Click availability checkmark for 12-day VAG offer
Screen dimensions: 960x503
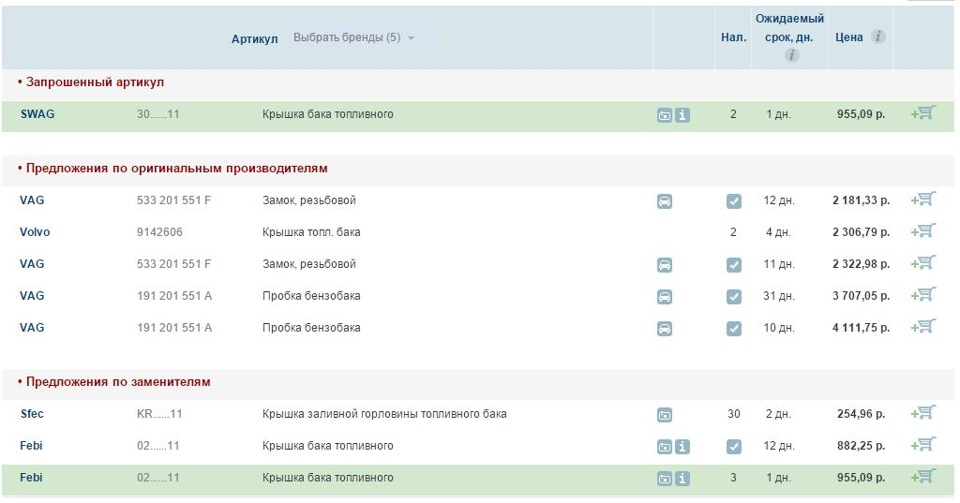pyautogui.click(x=734, y=201)
